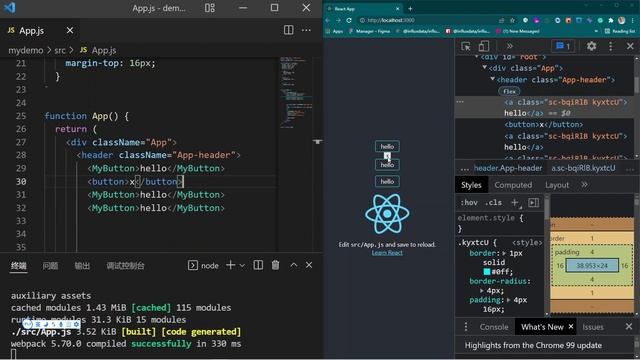Viewport: 640px width, 360px height.
Task: Follow the Learn React link
Action: (387, 253)
